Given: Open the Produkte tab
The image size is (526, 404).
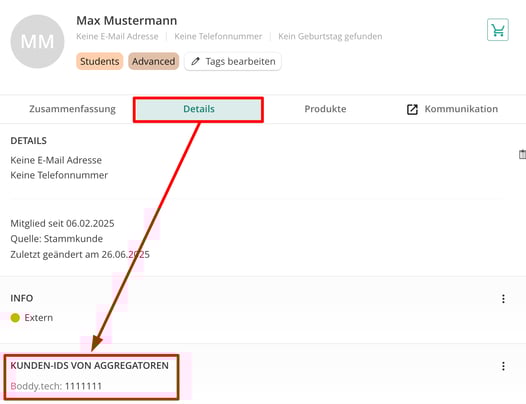Looking at the screenshot, I should tap(325, 109).
